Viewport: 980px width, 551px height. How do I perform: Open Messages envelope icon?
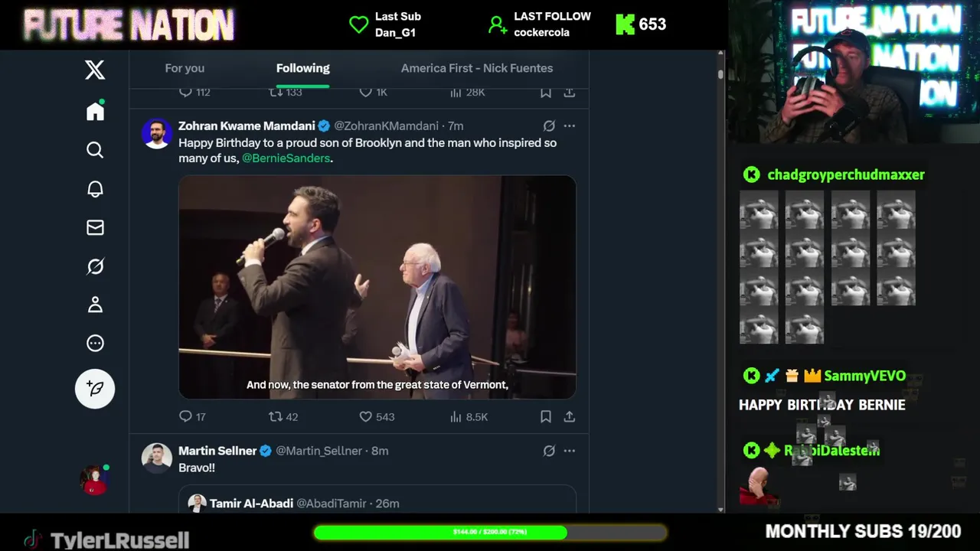[x=95, y=227]
